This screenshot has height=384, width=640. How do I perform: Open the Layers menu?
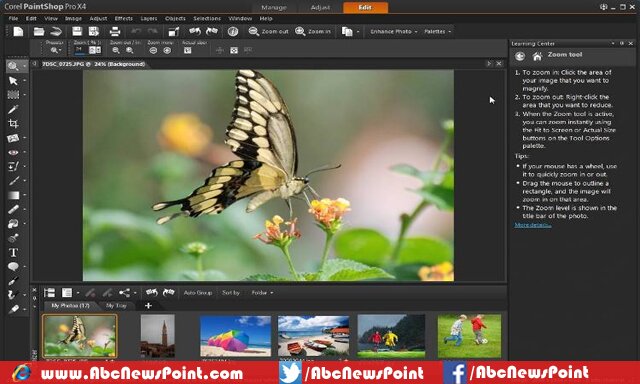(149, 18)
